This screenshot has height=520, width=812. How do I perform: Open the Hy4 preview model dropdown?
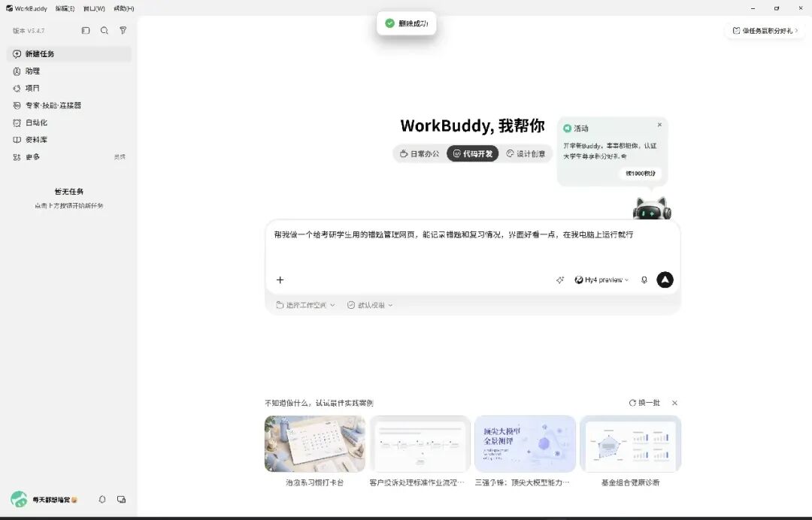[601, 280]
